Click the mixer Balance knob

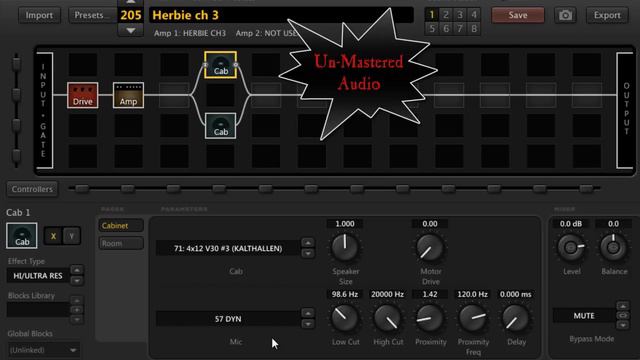[x=613, y=247]
